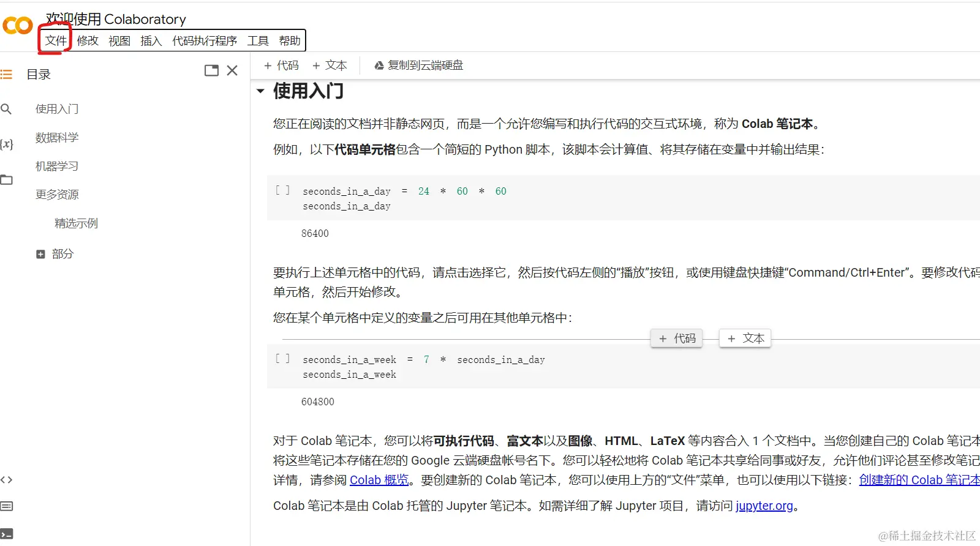
Task: Click the Colab logo icon
Action: 18,25
